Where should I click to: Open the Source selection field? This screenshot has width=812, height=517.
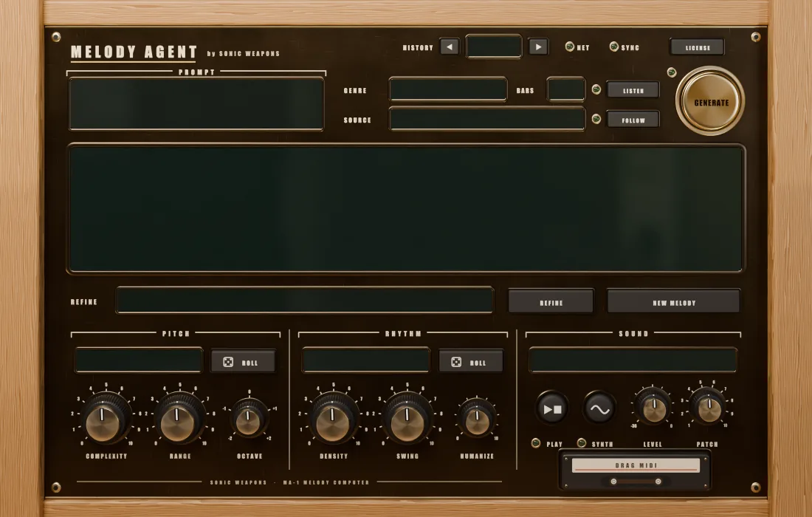(x=487, y=119)
